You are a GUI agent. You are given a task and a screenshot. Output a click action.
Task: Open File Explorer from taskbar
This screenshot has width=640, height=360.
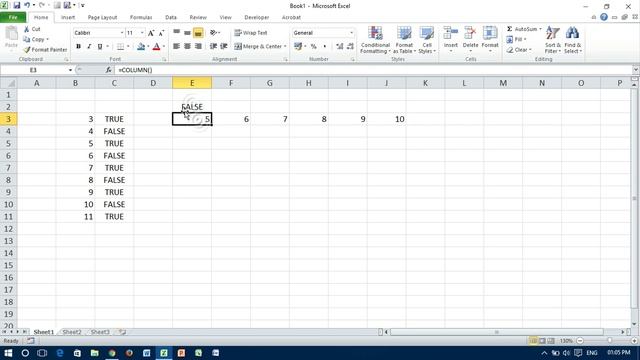pos(94,353)
